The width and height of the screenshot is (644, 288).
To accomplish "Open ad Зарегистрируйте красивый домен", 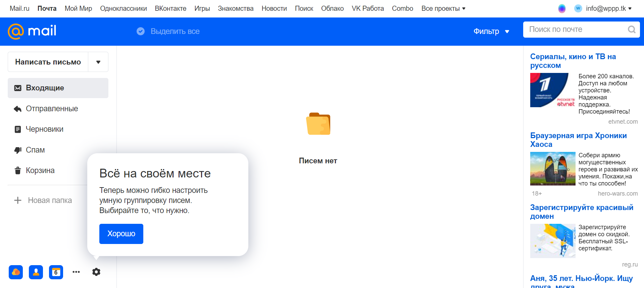I will (582, 212).
